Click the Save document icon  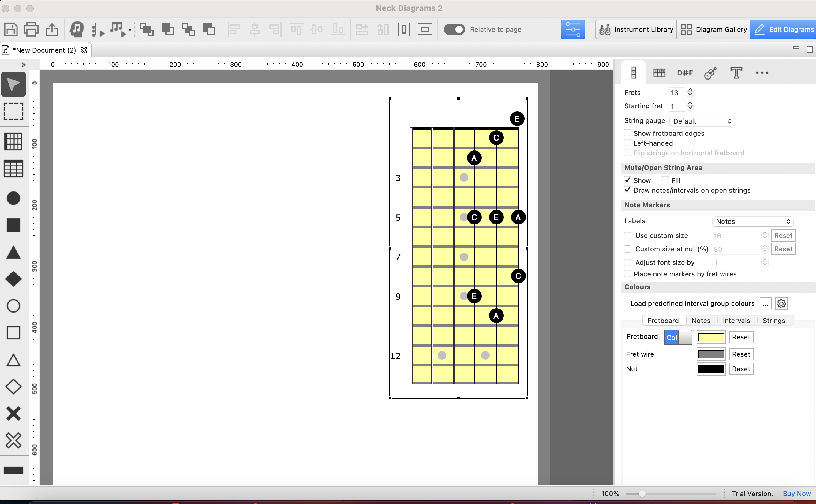11,29
